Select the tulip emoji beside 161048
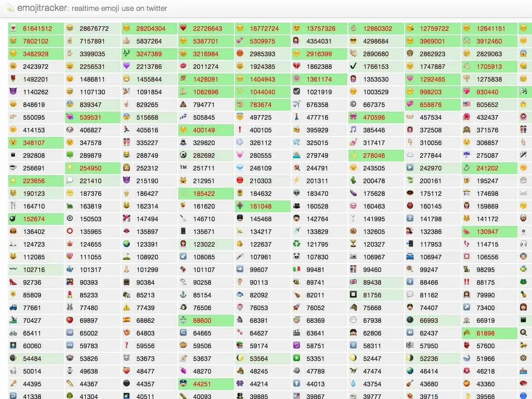Image resolution: width=532 pixels, height=399 pixels. click(240, 205)
